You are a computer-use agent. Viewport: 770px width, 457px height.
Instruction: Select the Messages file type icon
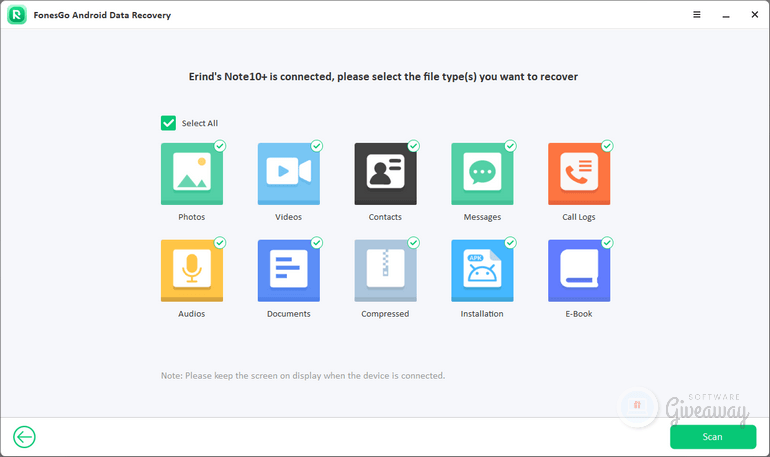coord(482,174)
